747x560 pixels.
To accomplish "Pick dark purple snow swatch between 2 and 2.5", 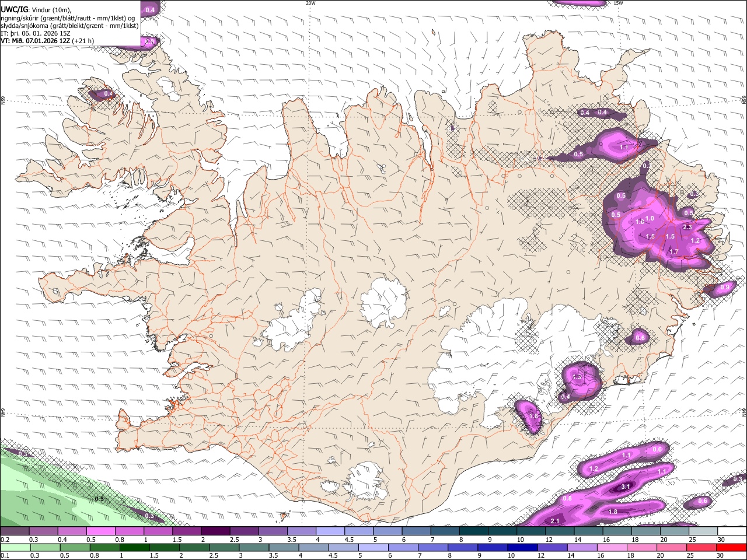I will coord(215,531).
